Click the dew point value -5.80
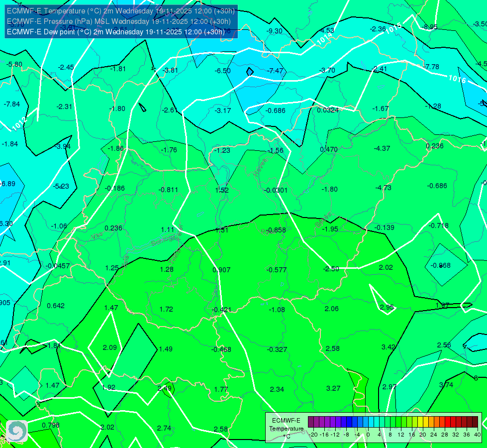This screenshot has height=448, width=487. tap(14, 64)
